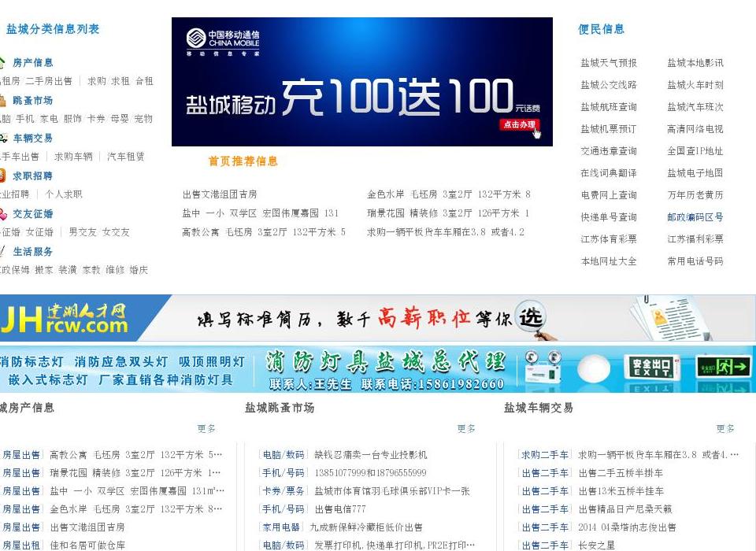Open 江苏体育彩票
Image resolution: width=756 pixels, height=551 pixels.
(x=609, y=239)
